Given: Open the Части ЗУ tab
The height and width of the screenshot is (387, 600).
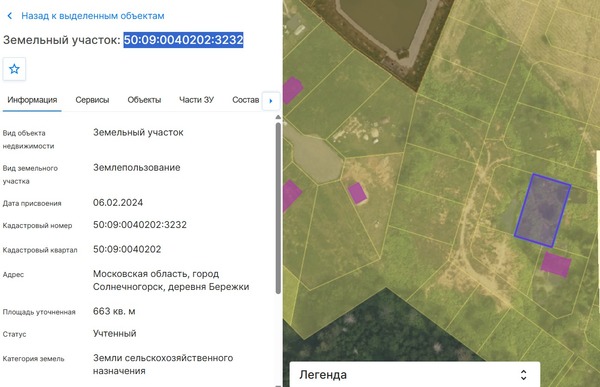Looking at the screenshot, I should 196,100.
